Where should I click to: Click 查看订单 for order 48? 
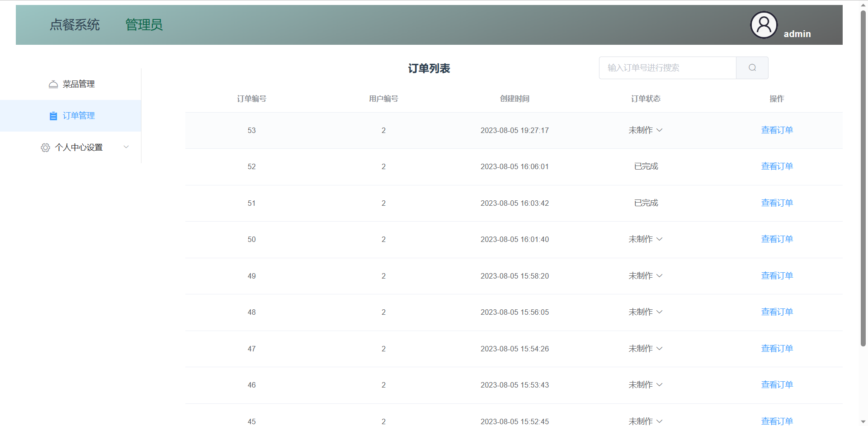click(777, 312)
